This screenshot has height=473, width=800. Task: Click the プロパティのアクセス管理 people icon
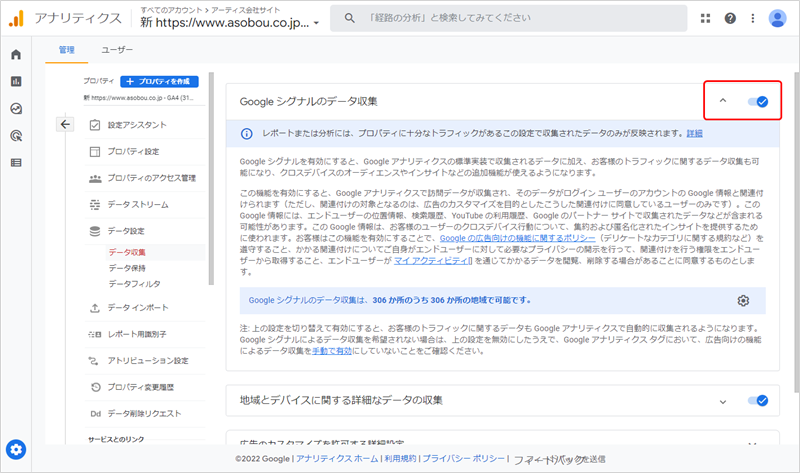[x=95, y=178]
